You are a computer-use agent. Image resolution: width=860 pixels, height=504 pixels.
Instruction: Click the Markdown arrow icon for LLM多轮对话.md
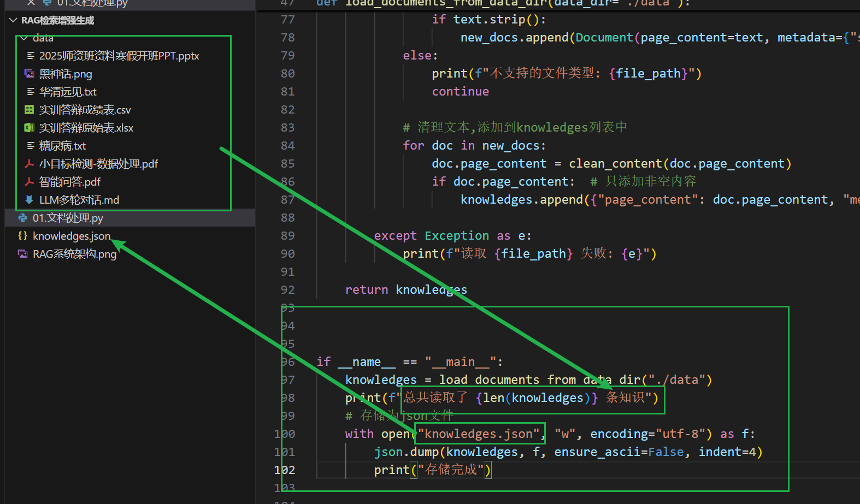pos(30,200)
